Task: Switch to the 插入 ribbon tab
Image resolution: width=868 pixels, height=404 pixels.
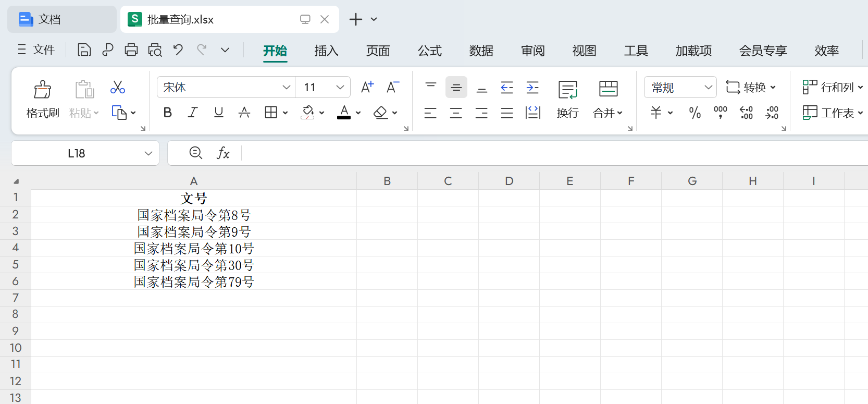Action: click(x=326, y=51)
